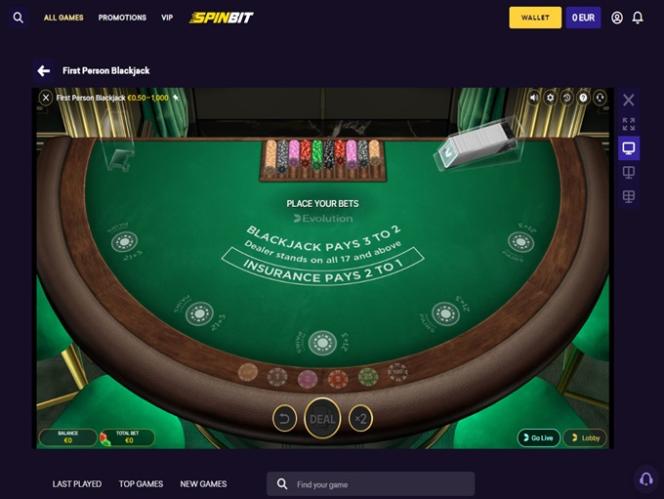
Task: Open game settings gear icon
Action: coord(550,98)
